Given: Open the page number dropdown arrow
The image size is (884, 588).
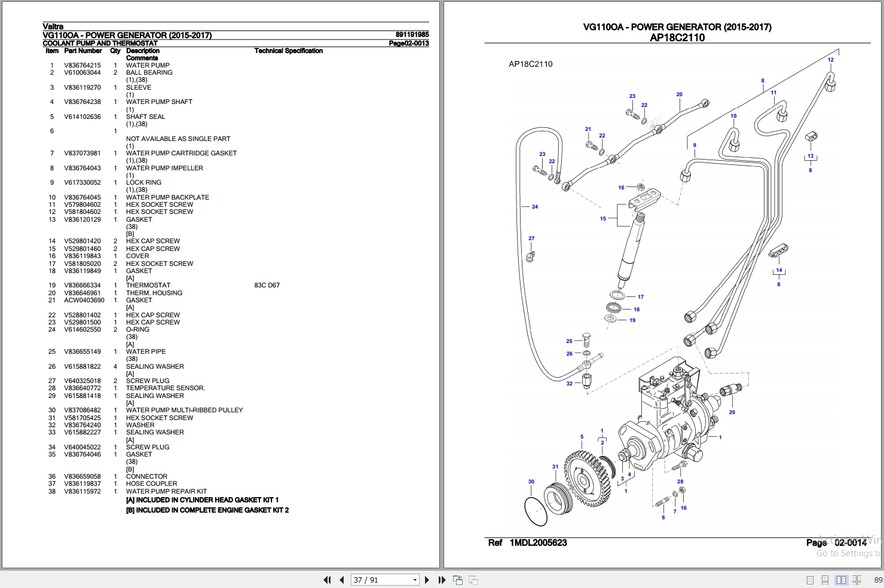Looking at the screenshot, I should 415,580.
